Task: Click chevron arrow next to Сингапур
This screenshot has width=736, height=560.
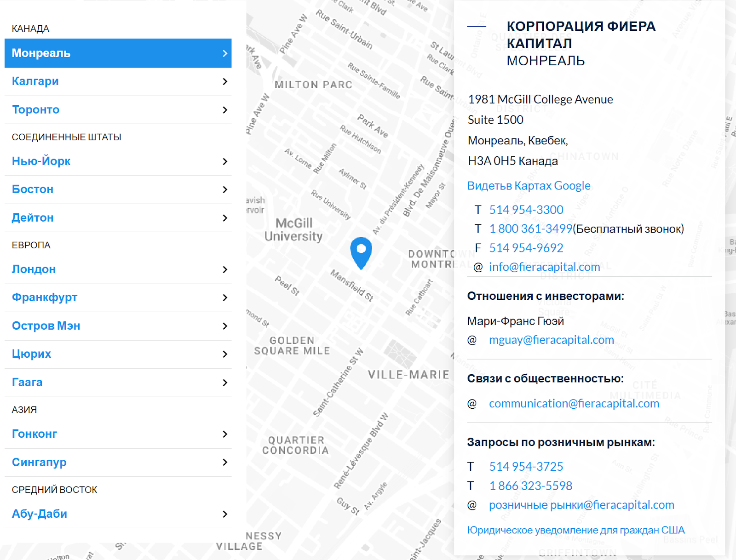Action: point(225,463)
